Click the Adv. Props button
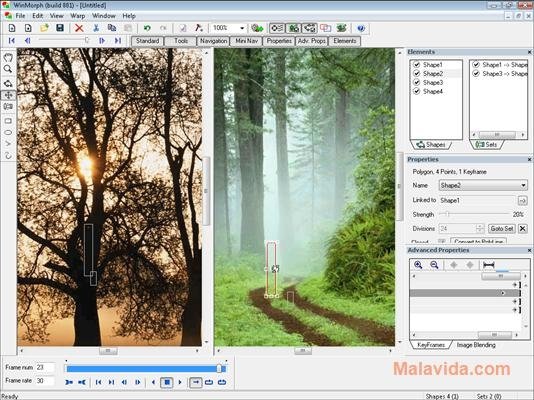 [312, 41]
